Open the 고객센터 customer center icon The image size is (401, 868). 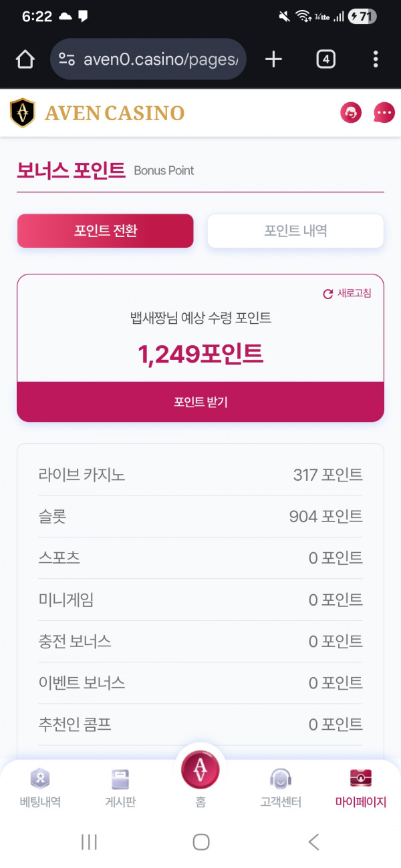[x=280, y=785]
